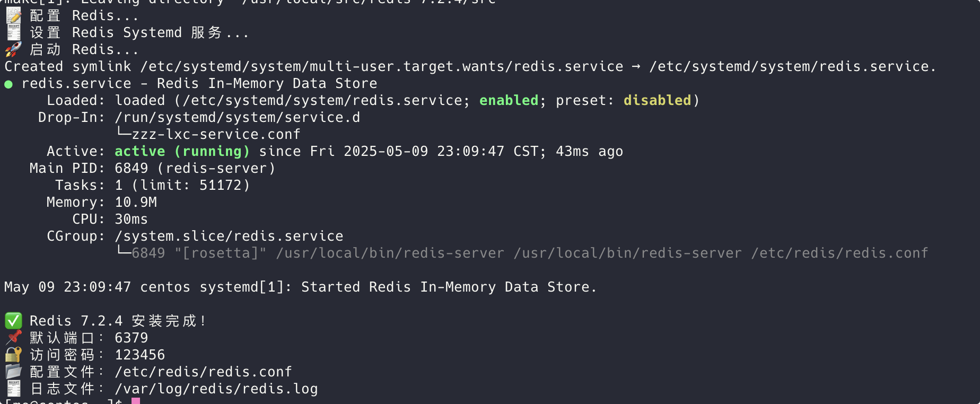The image size is (980, 404).
Task: Click the green 'active (running)' status
Action: tap(182, 151)
